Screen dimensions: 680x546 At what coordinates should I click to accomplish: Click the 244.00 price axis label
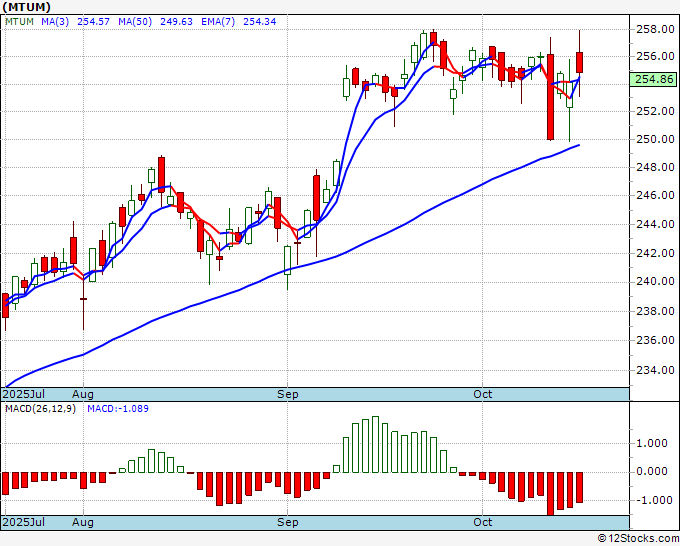point(655,225)
